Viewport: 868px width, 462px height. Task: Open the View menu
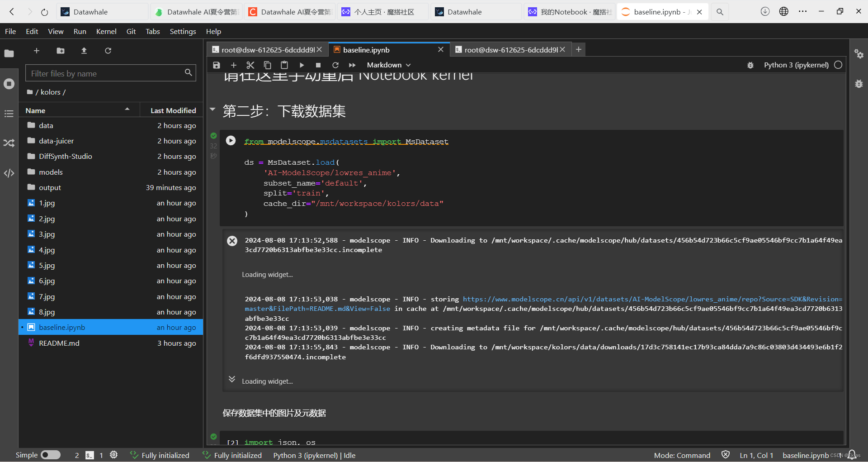tap(56, 32)
